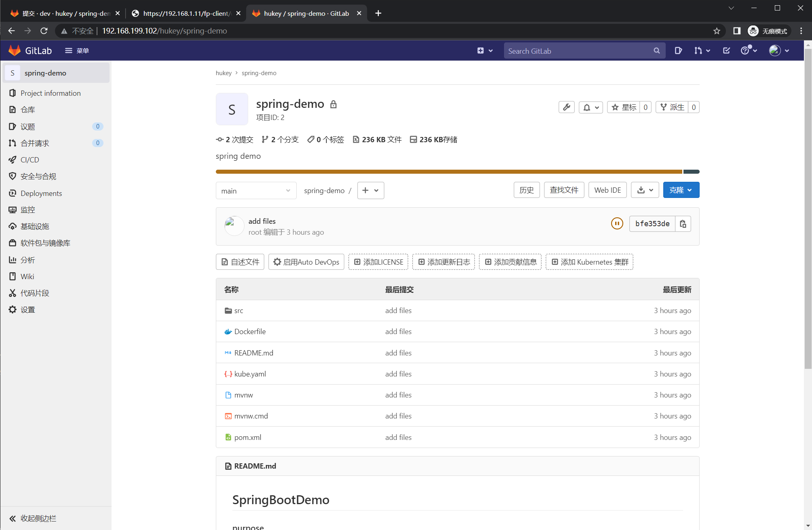Open 基础设施 infrastructure in sidebar
This screenshot has width=812, height=530.
35,226
